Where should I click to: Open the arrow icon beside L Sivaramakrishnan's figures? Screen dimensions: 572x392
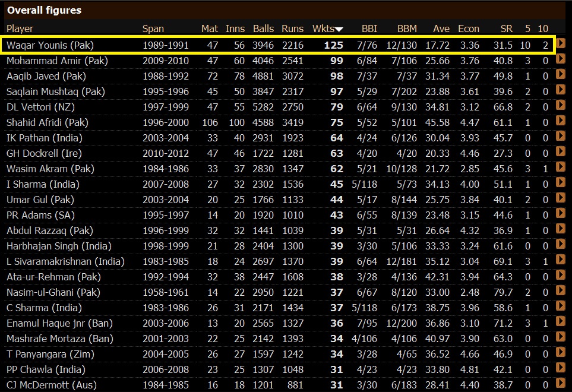(561, 260)
